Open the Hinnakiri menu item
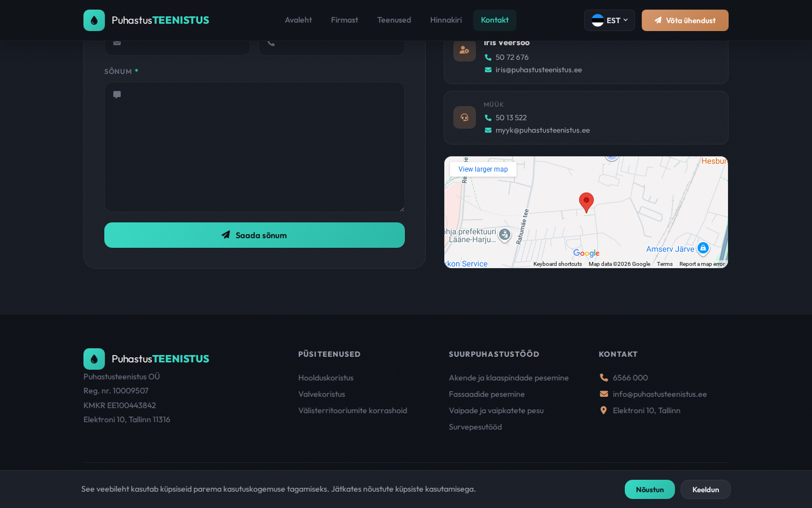 [446, 20]
